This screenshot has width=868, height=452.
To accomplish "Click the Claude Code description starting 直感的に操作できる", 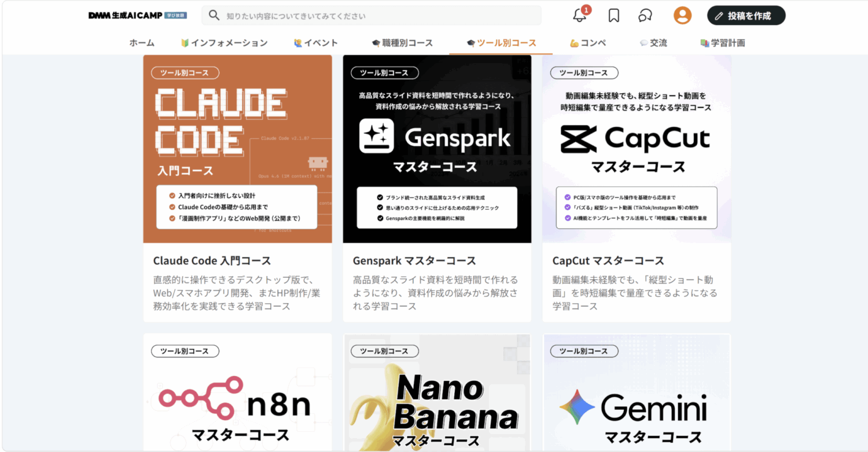I will point(237,293).
